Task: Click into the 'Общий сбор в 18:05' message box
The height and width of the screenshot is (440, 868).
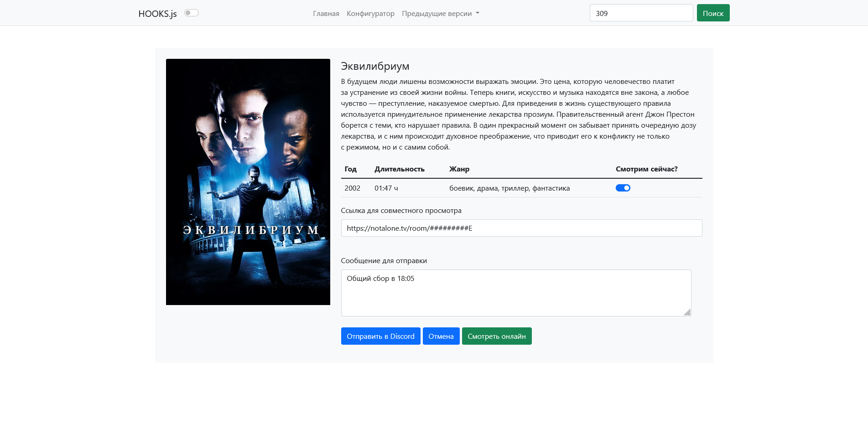Action: [x=516, y=293]
